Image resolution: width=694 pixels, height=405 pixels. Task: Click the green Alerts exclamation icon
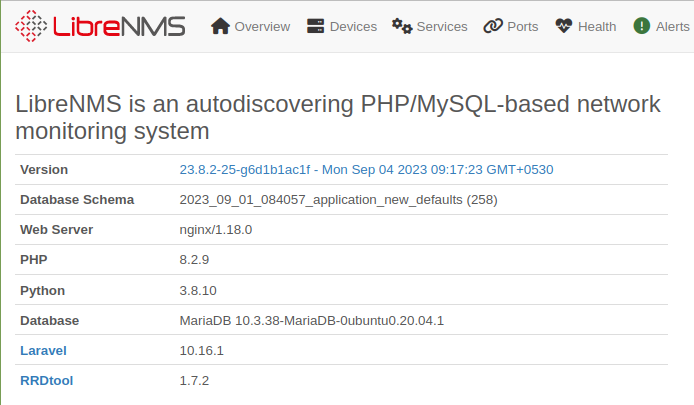tap(641, 26)
